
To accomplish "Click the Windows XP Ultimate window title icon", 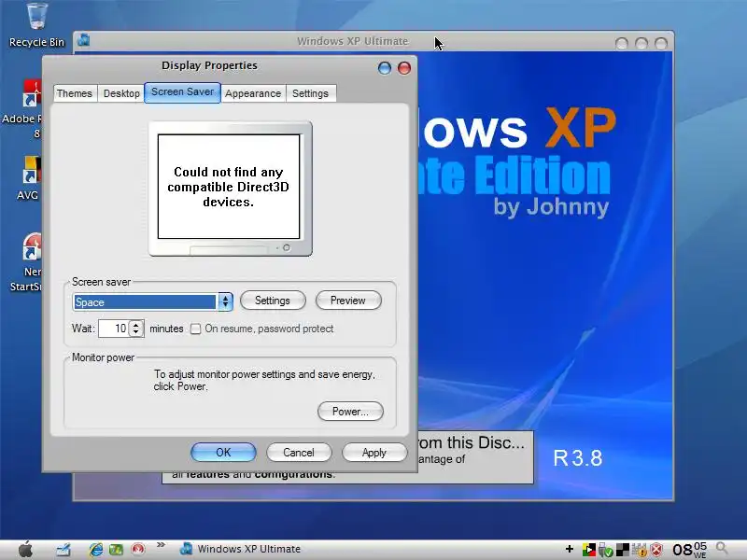I will (x=84, y=40).
